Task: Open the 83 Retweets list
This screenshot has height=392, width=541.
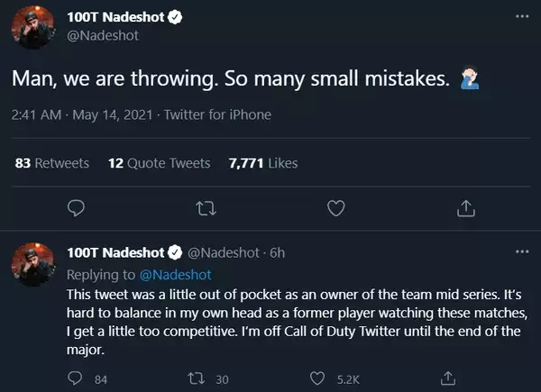Action: 52,163
